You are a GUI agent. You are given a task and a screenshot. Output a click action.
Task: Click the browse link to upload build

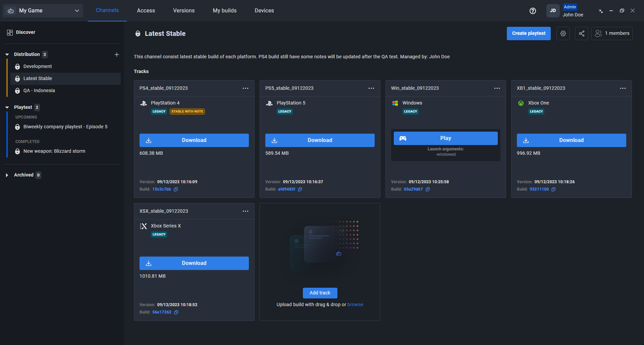click(355, 304)
